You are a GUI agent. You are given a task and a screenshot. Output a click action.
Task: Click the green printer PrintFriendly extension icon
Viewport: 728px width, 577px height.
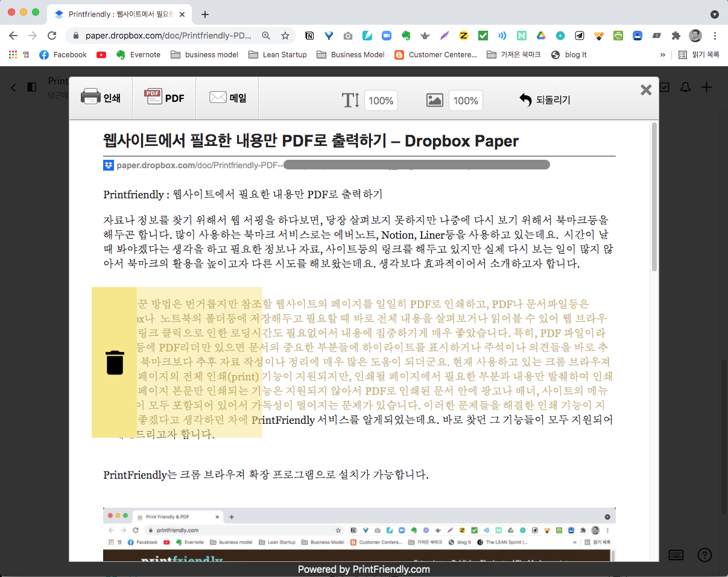[x=618, y=36]
